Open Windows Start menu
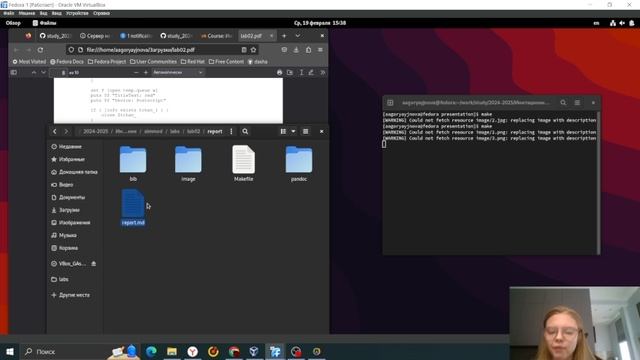Viewport: 640px width, 360px height. (x=10, y=351)
